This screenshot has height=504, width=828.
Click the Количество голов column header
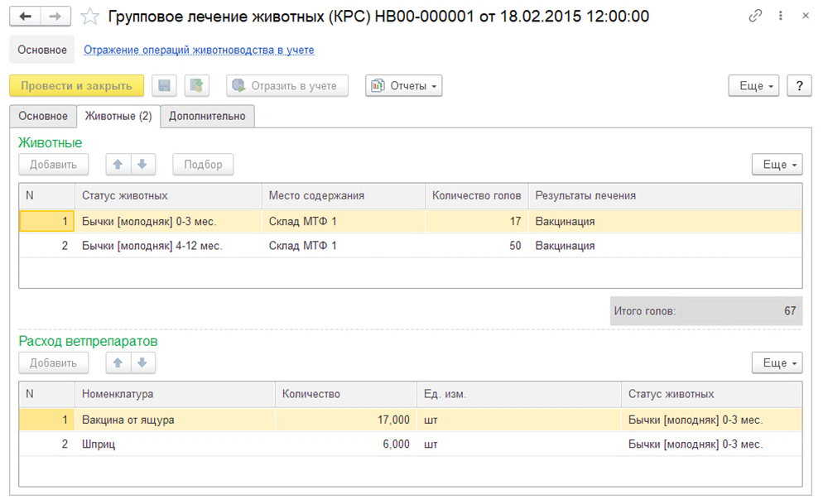coord(476,196)
